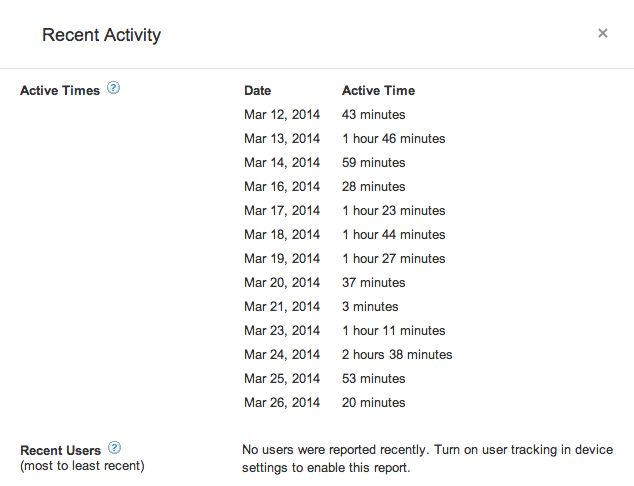Click the help icon beside Recent Users
634x486 pixels.
pyautogui.click(x=115, y=449)
